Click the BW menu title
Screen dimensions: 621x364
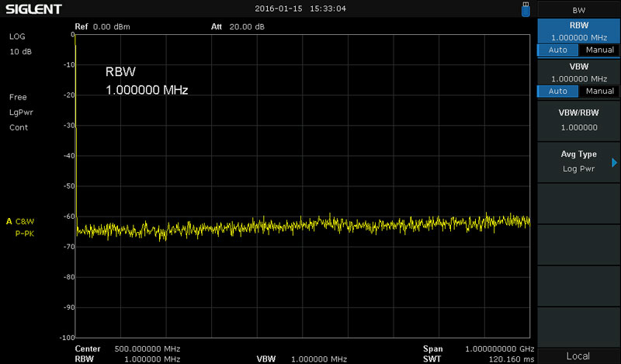[578, 10]
